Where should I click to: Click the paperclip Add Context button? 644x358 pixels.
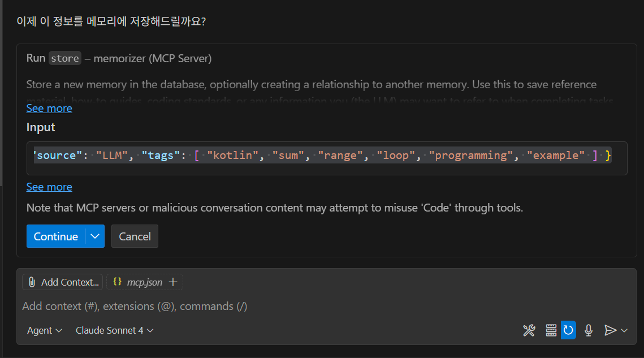click(62, 282)
